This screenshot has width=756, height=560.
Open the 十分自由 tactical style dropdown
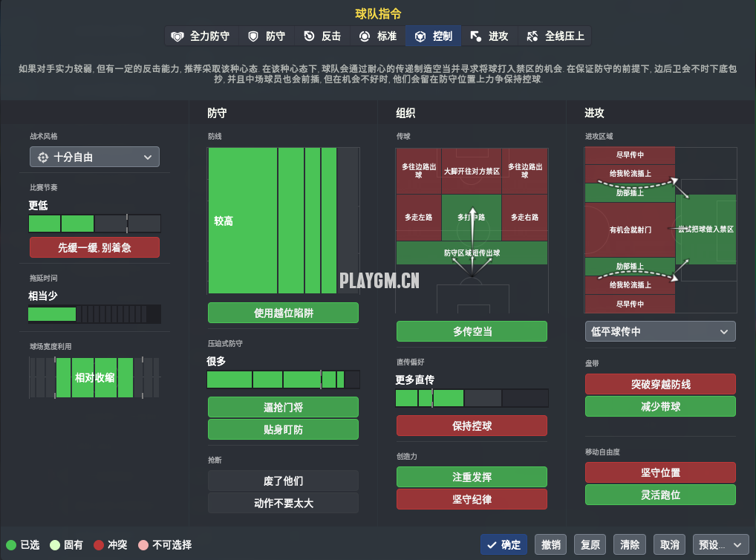[x=94, y=157]
